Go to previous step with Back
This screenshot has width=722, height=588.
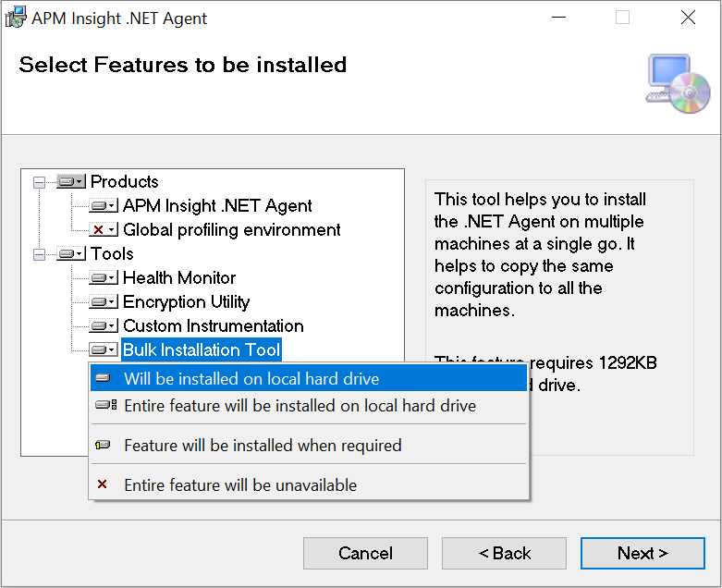coord(504,554)
